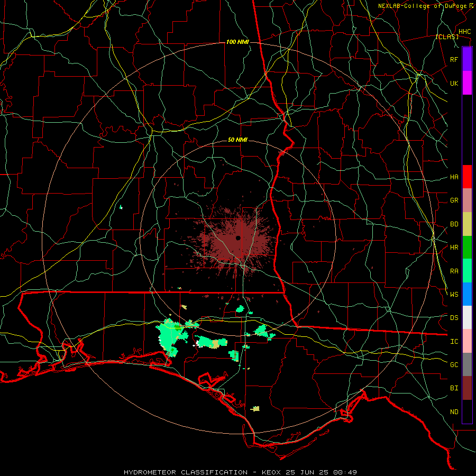Viewport: 476px width, 476px height.
Task: Click the RA light green legend swatch
Action: [x=467, y=271]
